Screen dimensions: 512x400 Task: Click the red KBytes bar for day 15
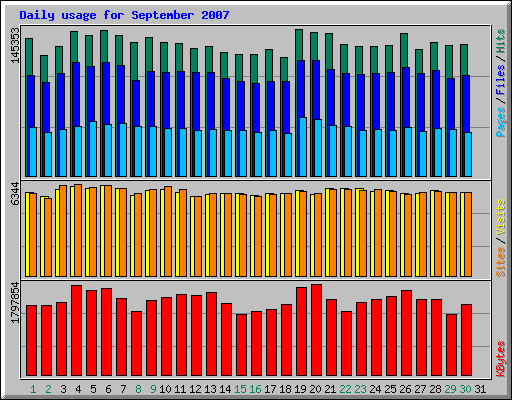tap(241, 345)
